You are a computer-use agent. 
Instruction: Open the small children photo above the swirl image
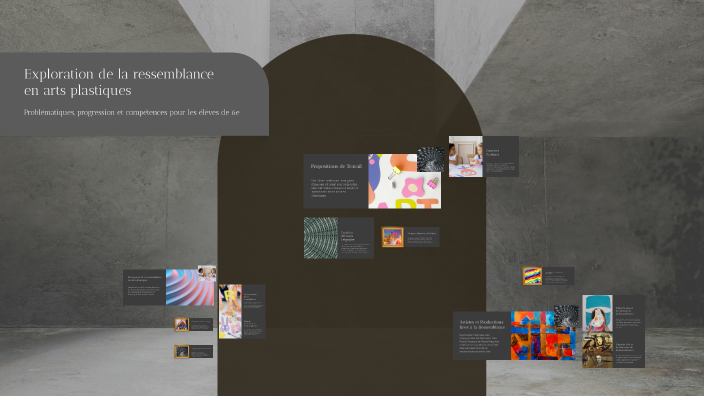[207, 273]
